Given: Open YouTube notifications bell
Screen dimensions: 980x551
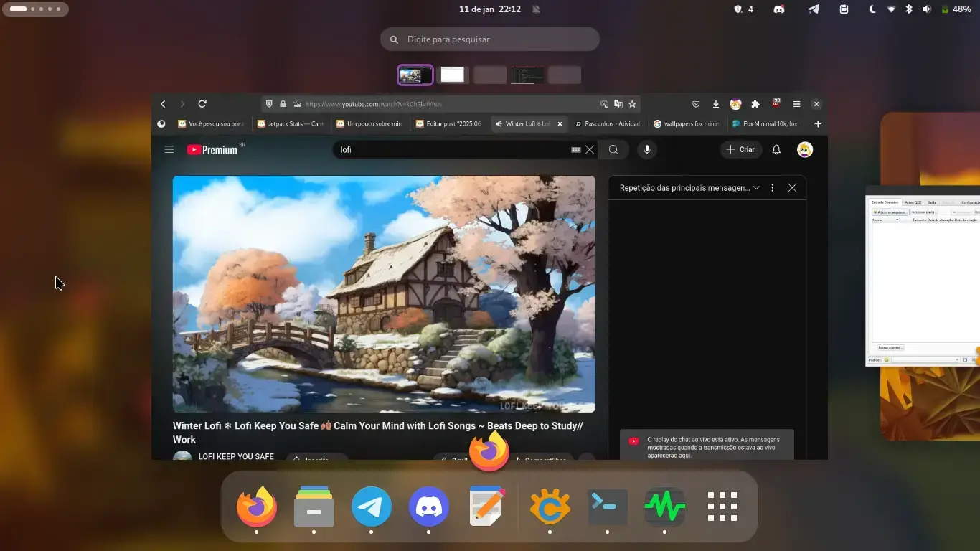Looking at the screenshot, I should tap(776, 149).
